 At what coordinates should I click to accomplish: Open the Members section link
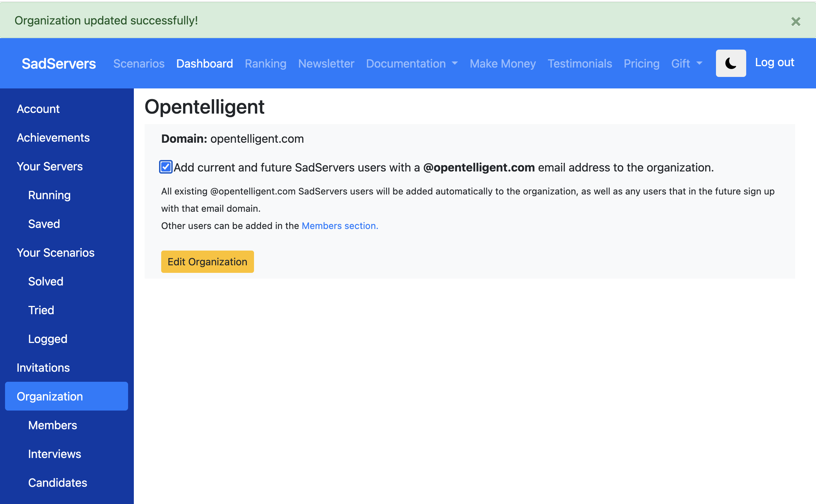click(340, 226)
